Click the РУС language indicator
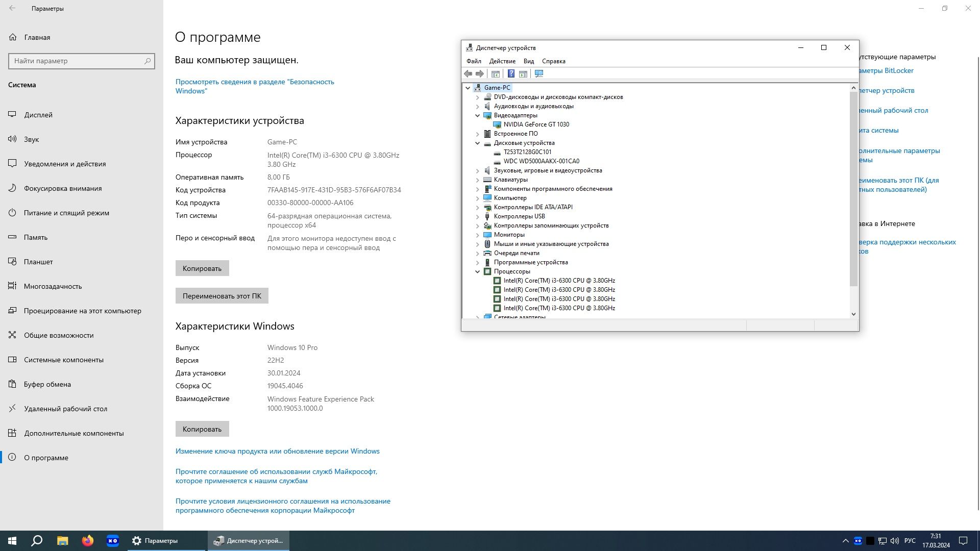Screen dimensions: 980x551 [910, 541]
